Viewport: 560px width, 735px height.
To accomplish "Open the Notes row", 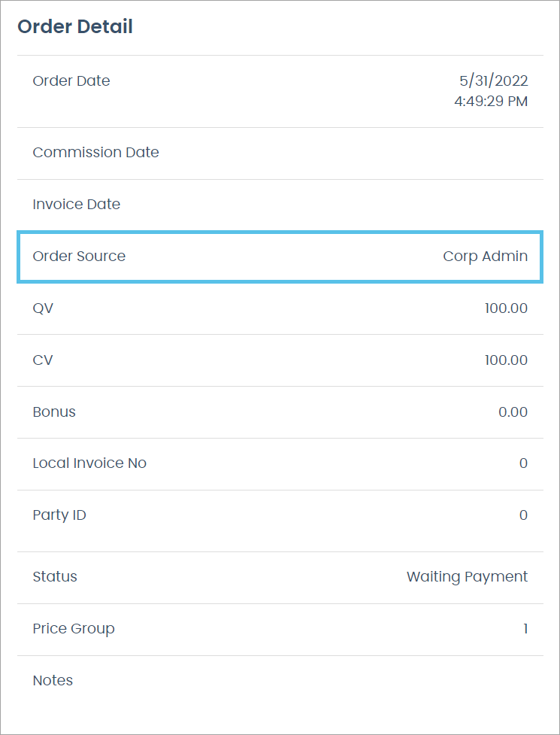I will [53, 681].
